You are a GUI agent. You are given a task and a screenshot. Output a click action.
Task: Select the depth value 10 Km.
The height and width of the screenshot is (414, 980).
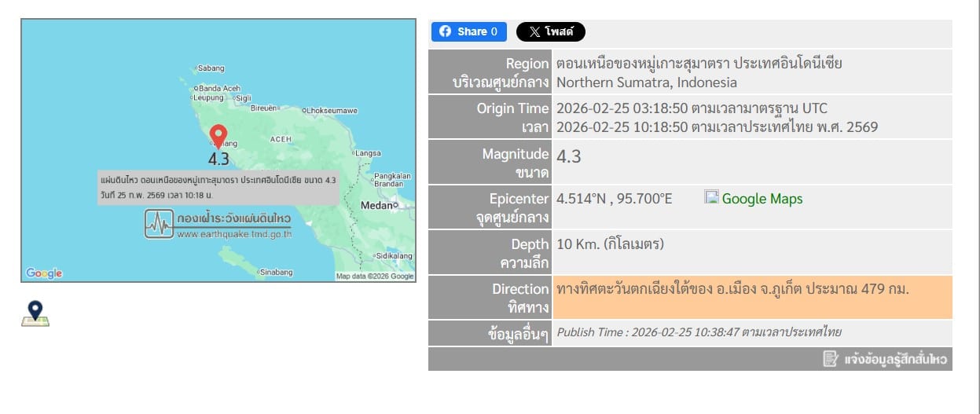(x=611, y=244)
